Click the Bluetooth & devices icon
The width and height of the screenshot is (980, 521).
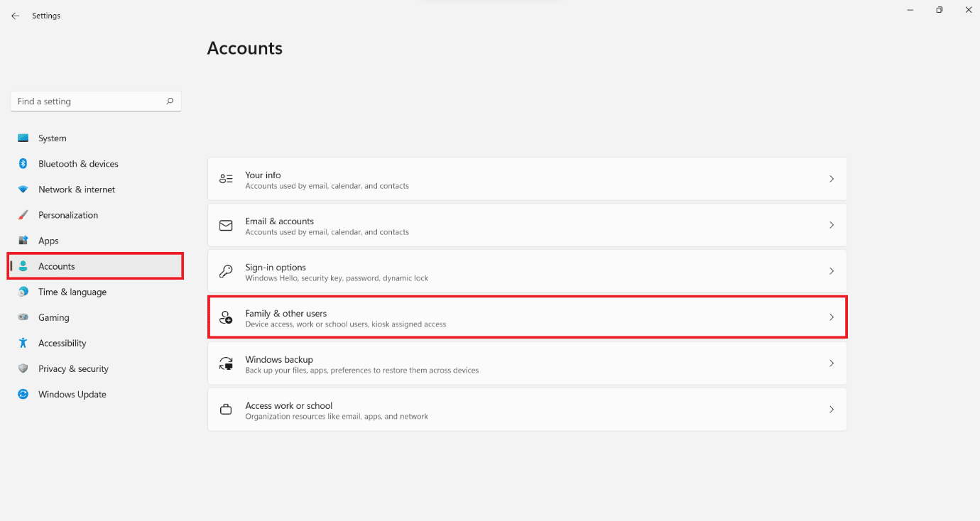tap(23, 164)
